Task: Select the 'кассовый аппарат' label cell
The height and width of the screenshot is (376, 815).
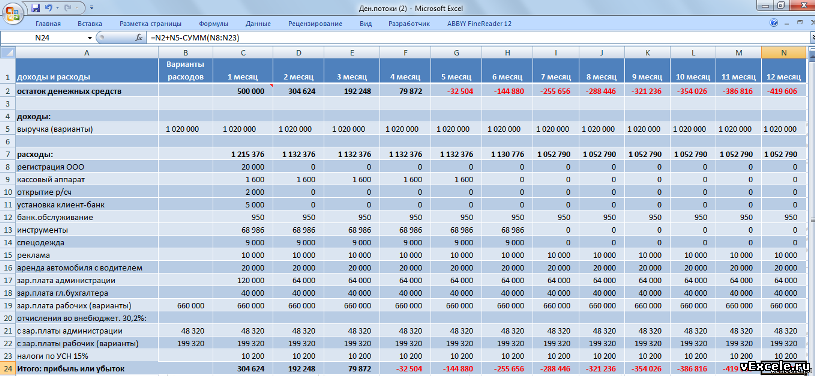Action: click(x=87, y=179)
